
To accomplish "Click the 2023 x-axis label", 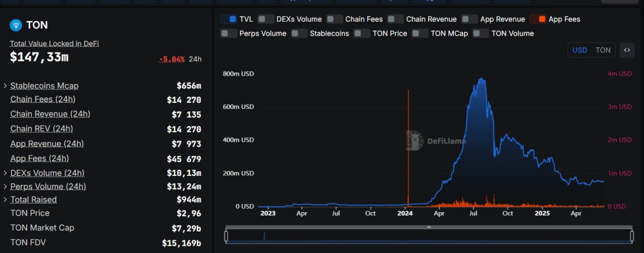I will [x=267, y=213].
